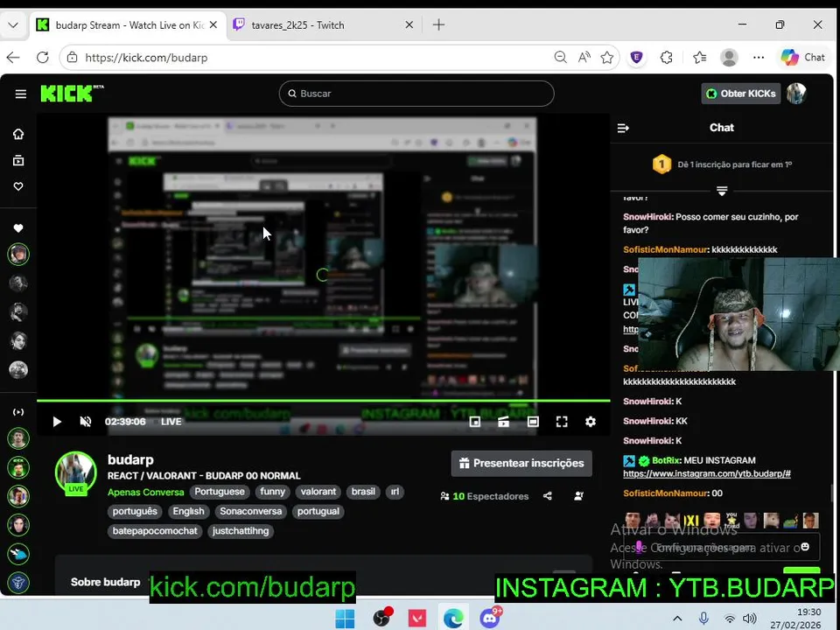This screenshot has height=630, width=840.
Task: Open browser profile account icon
Action: tap(729, 58)
